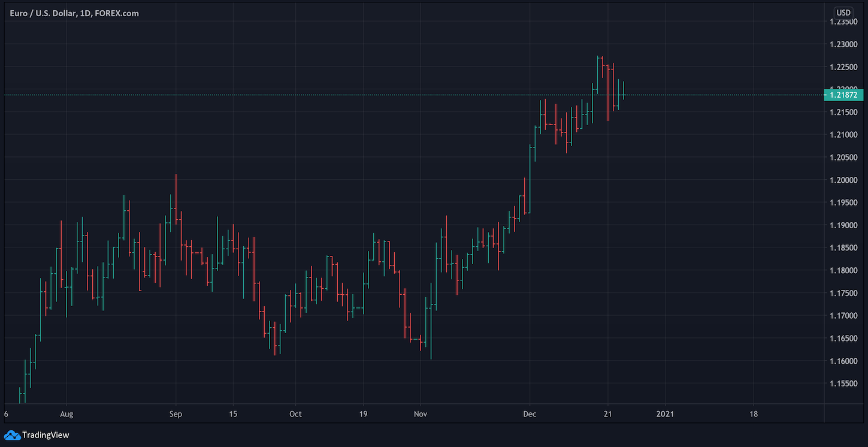Screen dimensions: 868x447
Task: Click the Sep label on time axis
Action: tap(176, 414)
